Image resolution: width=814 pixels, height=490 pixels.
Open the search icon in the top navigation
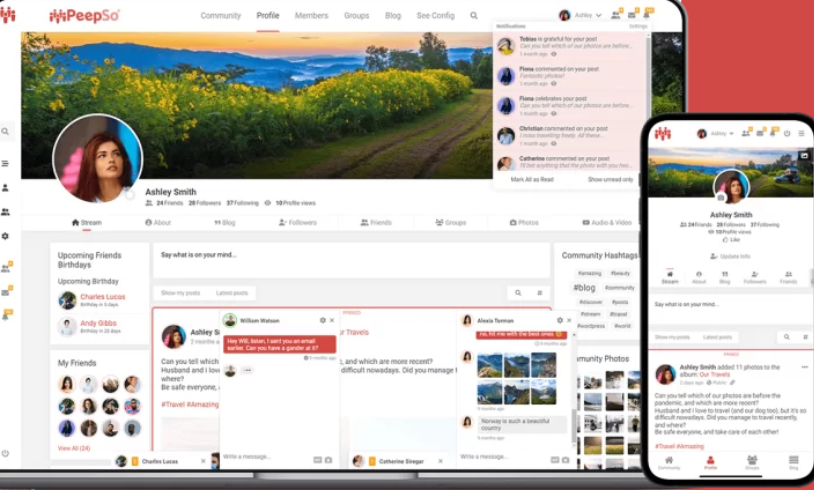tap(473, 16)
